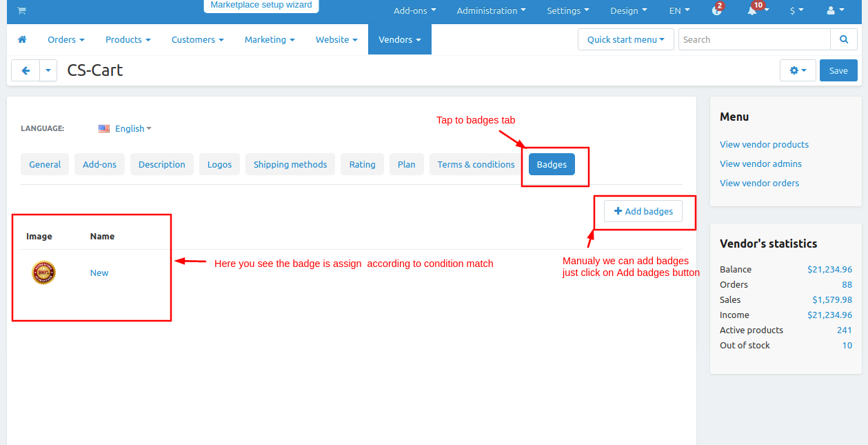Open the Vendors menu

pyautogui.click(x=400, y=39)
